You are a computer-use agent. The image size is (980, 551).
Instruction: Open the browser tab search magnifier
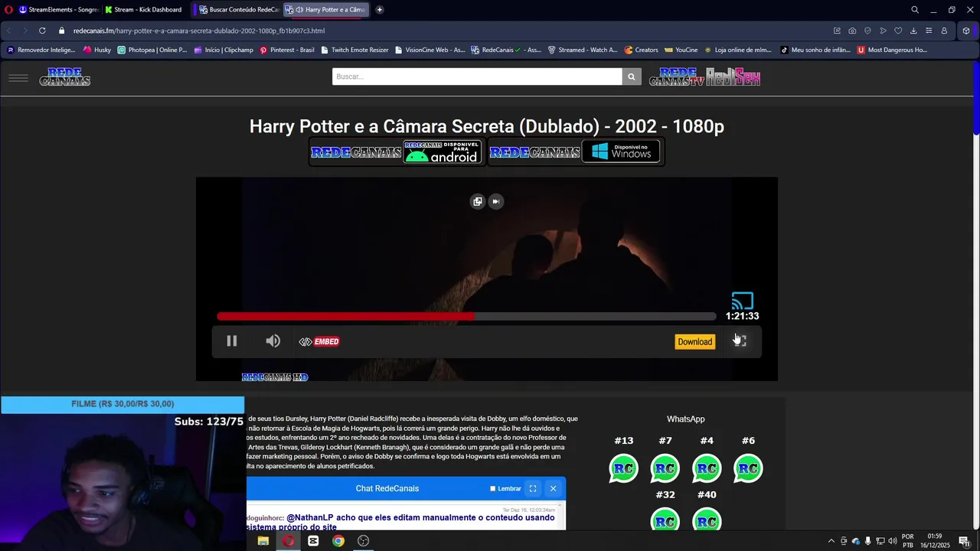[x=915, y=10]
